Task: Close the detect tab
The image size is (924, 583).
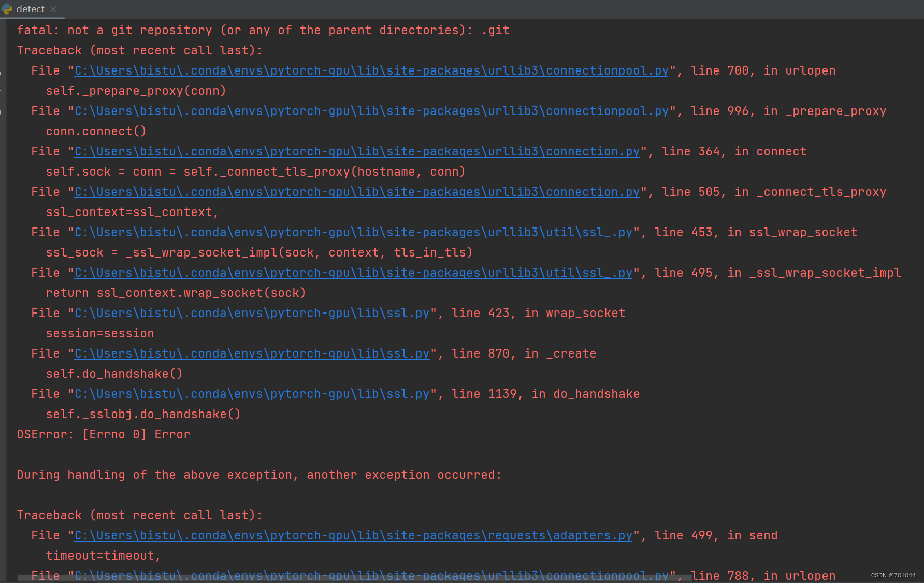Action: (53, 9)
